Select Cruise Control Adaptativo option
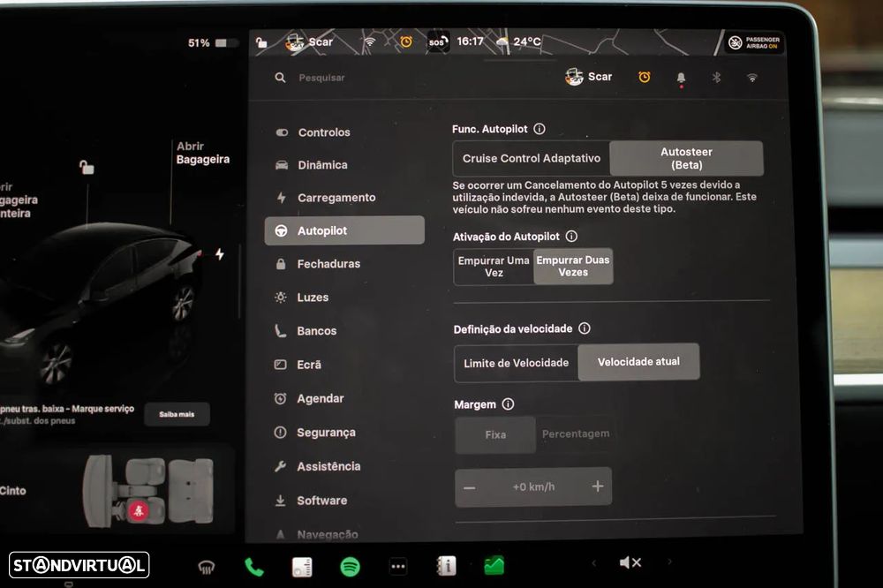The width and height of the screenshot is (883, 588). click(532, 158)
